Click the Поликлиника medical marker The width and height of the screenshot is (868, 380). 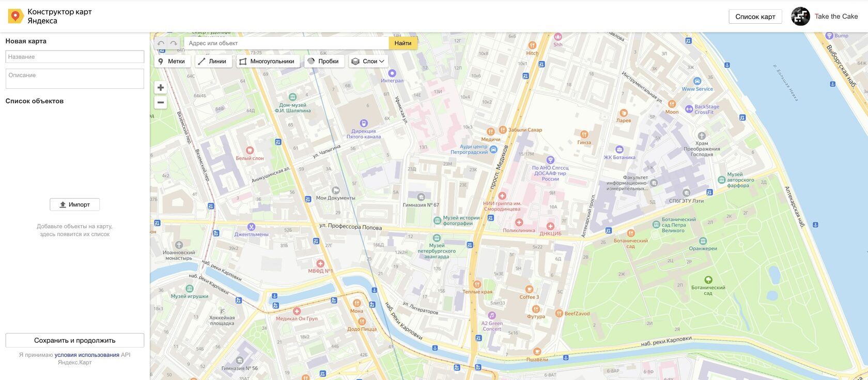pyautogui.click(x=519, y=223)
